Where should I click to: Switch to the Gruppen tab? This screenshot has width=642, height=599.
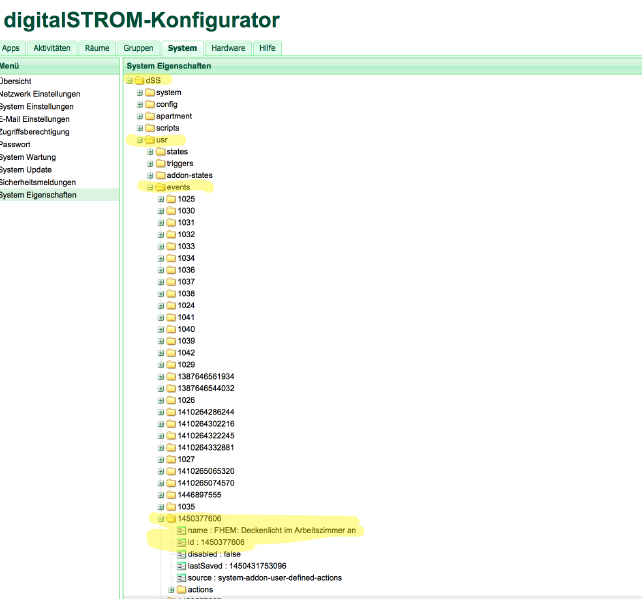(138, 48)
